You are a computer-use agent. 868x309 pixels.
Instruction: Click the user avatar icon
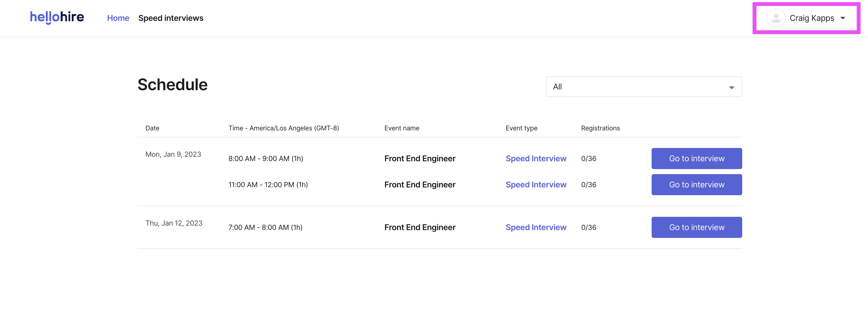776,18
